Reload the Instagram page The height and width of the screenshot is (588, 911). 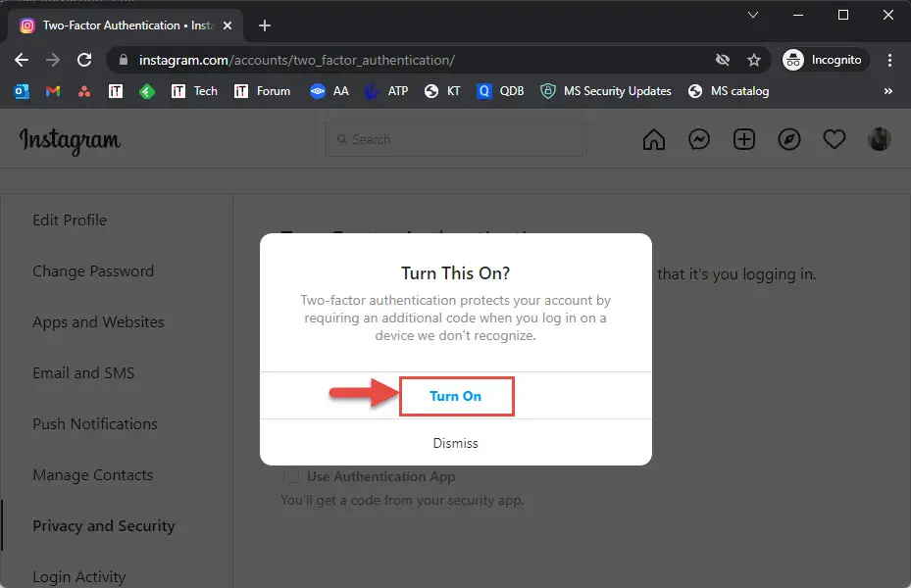pos(84,60)
